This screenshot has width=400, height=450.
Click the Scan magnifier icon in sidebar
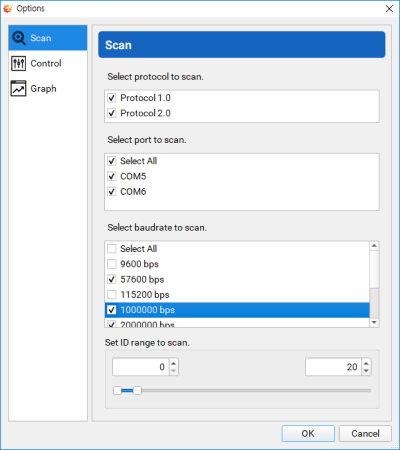19,38
